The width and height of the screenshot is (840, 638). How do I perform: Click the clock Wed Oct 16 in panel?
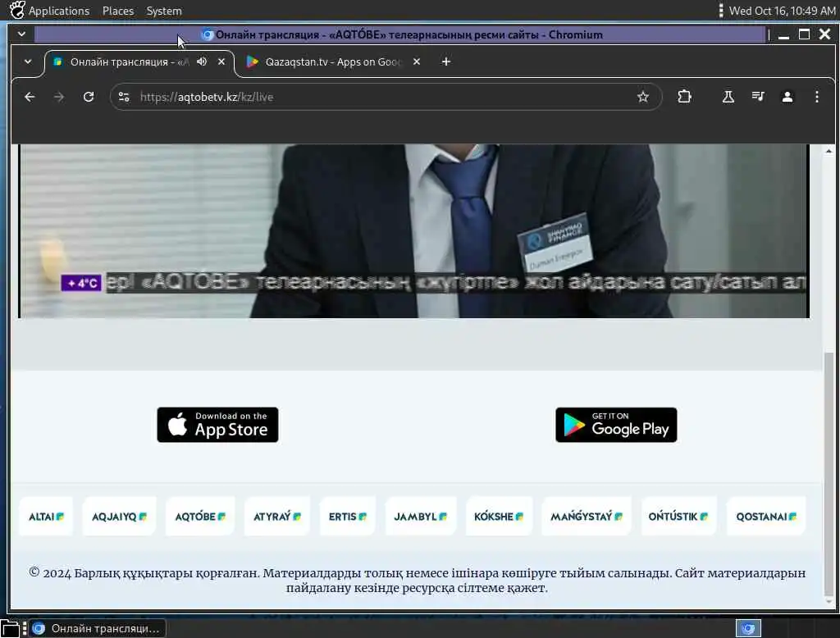pos(782,11)
